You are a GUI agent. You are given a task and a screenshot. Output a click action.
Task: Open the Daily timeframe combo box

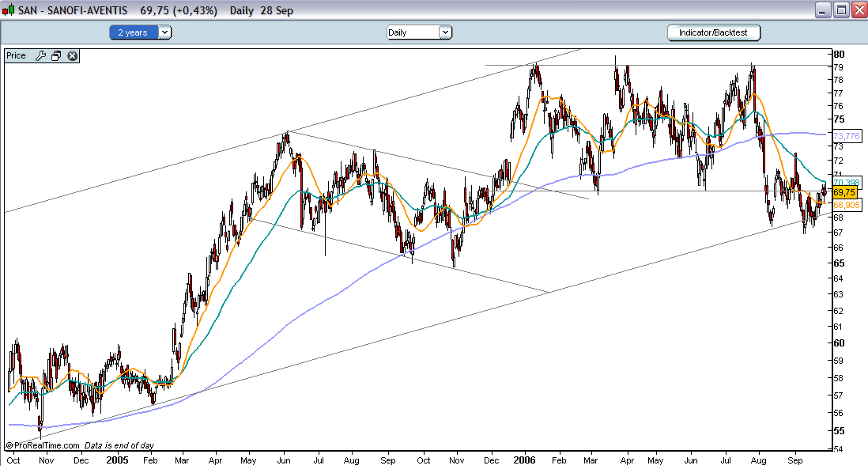[419, 32]
